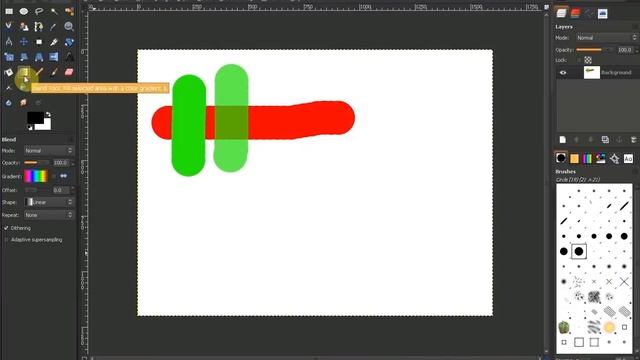Duplicate the layer button
This screenshot has height=360, width=640.
coord(605,140)
